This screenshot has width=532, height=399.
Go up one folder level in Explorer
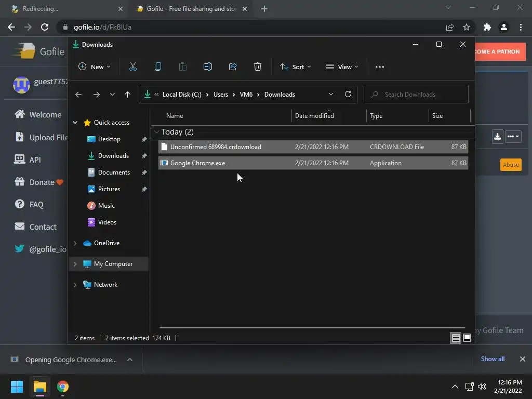click(x=127, y=95)
